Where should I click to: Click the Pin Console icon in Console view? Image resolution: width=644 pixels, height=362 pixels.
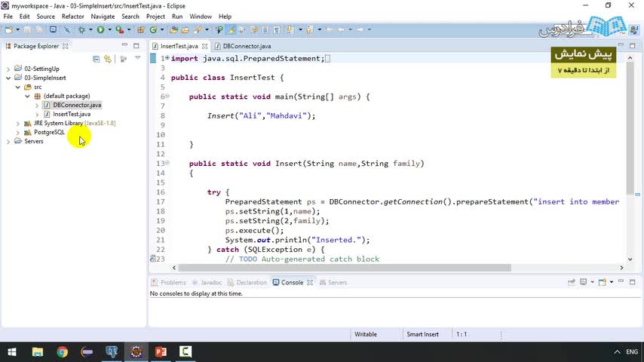coord(572,282)
